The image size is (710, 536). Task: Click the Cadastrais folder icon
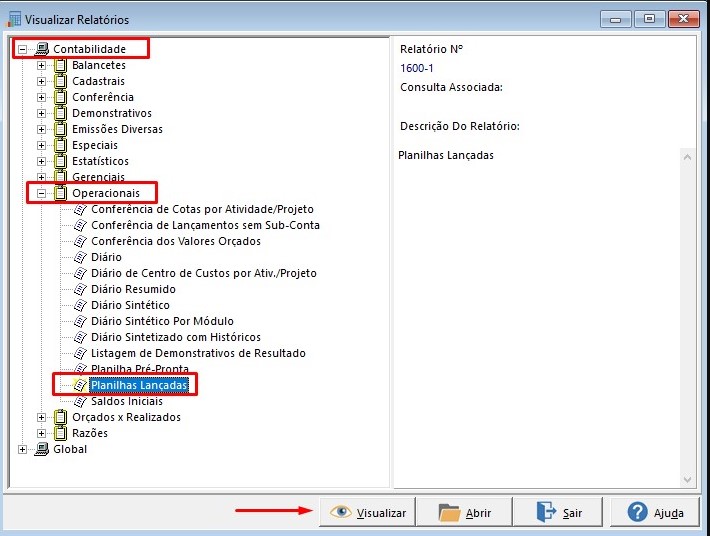click(x=61, y=81)
